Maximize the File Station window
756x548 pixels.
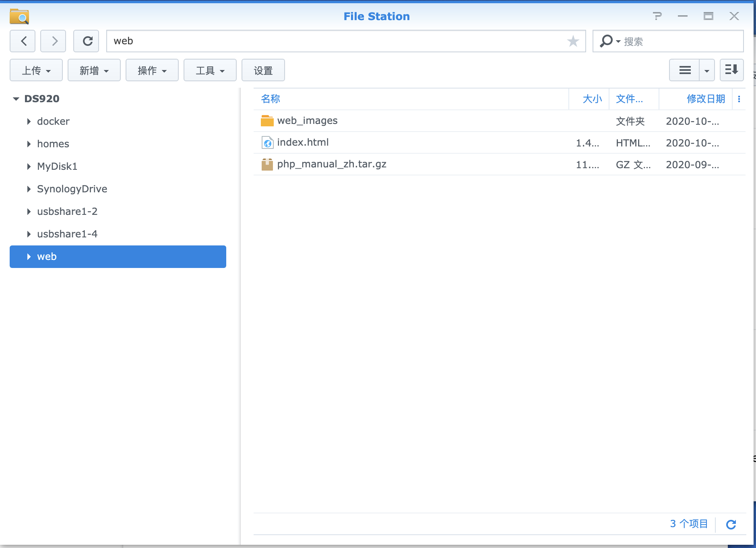708,16
